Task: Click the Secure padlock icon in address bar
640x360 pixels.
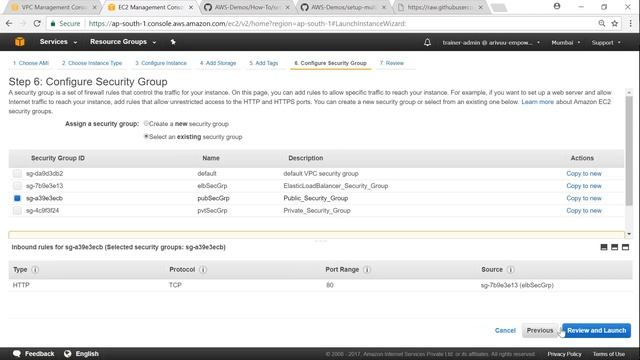Action: 53,24
